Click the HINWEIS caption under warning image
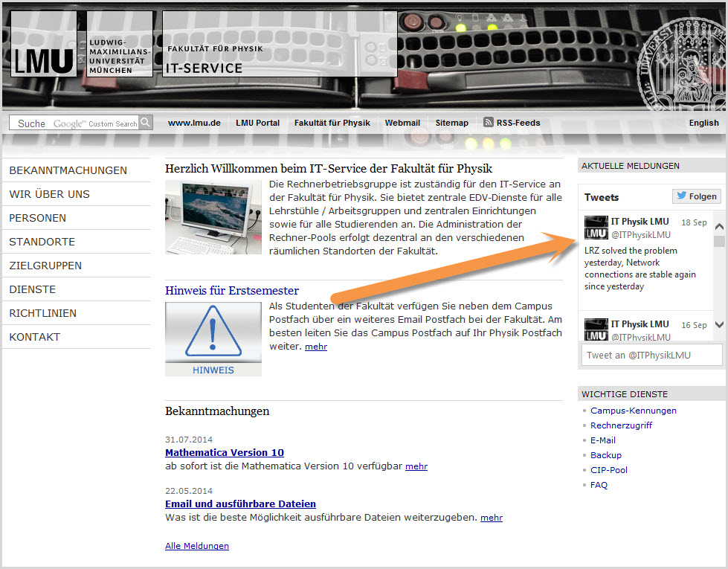The image size is (728, 569). 213,370
